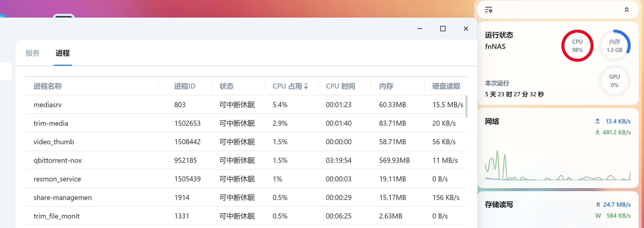This screenshot has width=644, height=228.
Task: Select the video_thumb process row
Action: 245,142
